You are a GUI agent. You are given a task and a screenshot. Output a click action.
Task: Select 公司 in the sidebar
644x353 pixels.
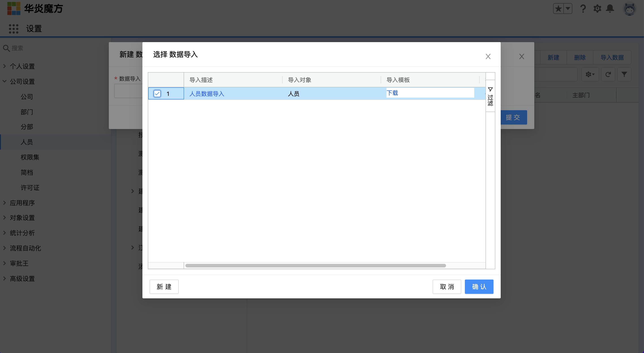pos(27,97)
